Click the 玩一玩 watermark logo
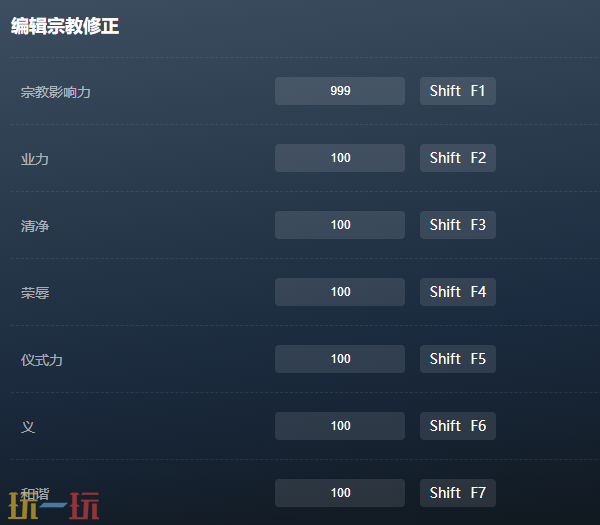The image size is (600, 525). pos(54,505)
